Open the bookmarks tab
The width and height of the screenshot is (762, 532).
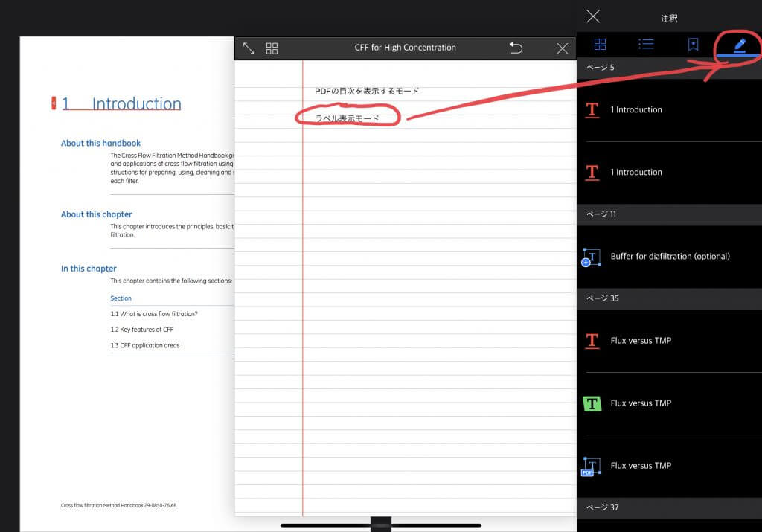coord(693,45)
